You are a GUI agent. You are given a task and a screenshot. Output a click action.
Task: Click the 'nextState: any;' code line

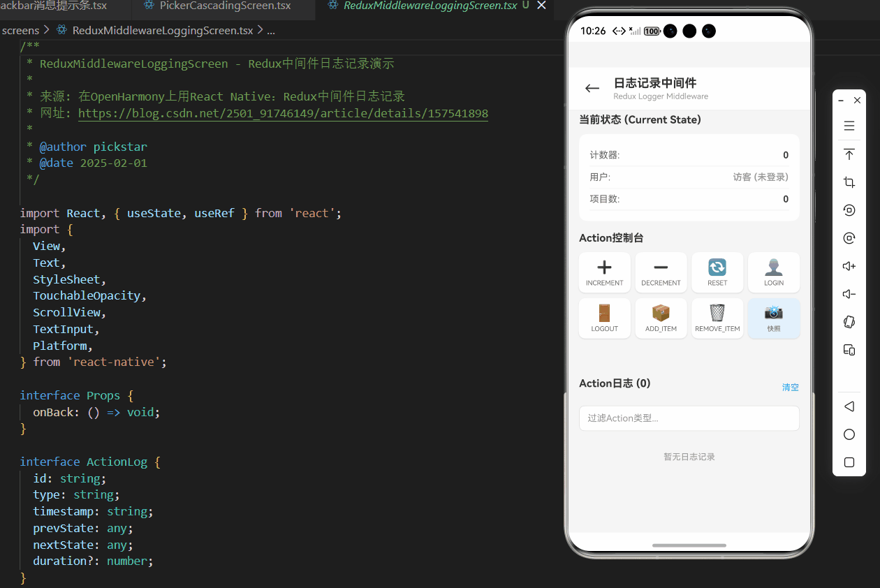click(83, 545)
